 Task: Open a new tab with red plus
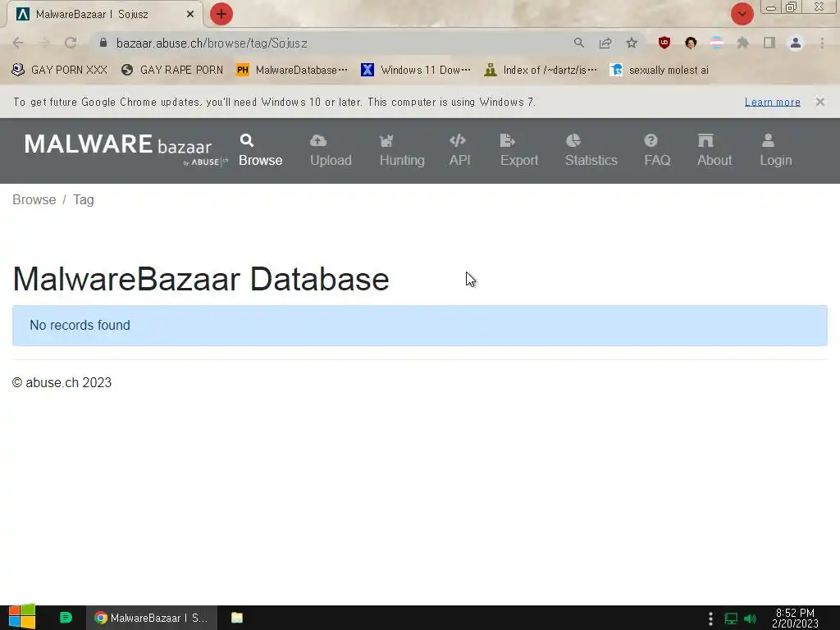pyautogui.click(x=221, y=14)
